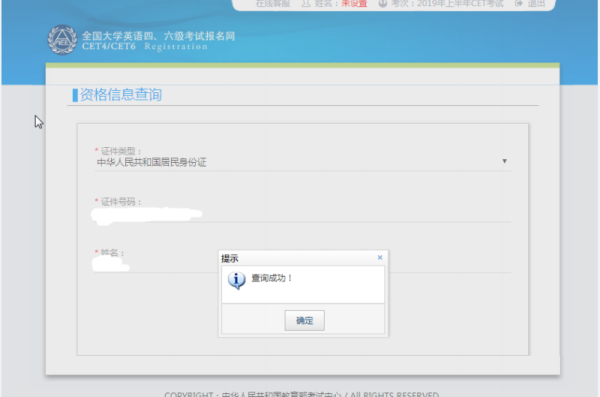
Task: Click the 证件号码 input field
Action: pyautogui.click(x=302, y=214)
